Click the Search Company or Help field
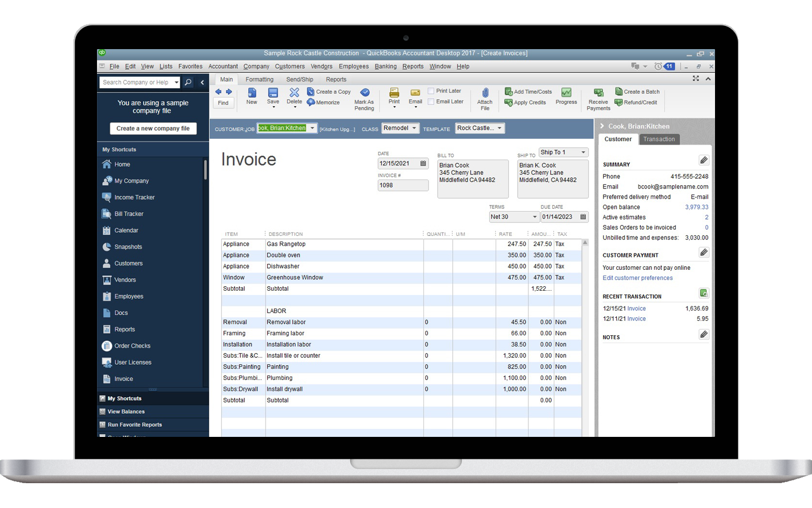This screenshot has height=508, width=812. (x=136, y=82)
